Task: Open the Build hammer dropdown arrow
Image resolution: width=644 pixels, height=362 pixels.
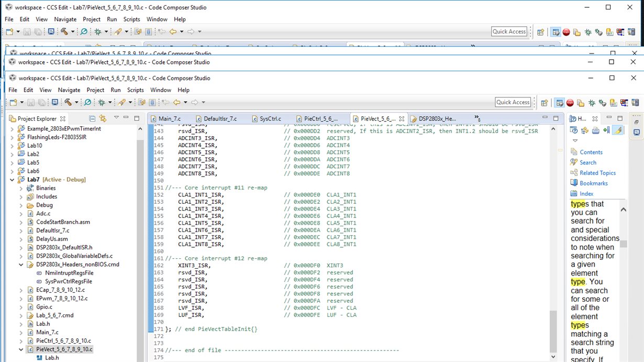Action: pyautogui.click(x=76, y=103)
